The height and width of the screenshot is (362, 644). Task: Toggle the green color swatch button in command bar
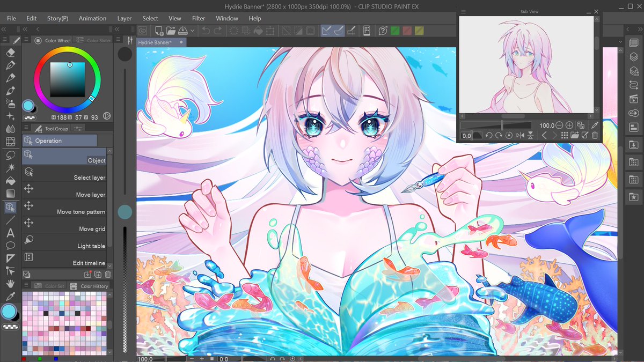coord(395,31)
